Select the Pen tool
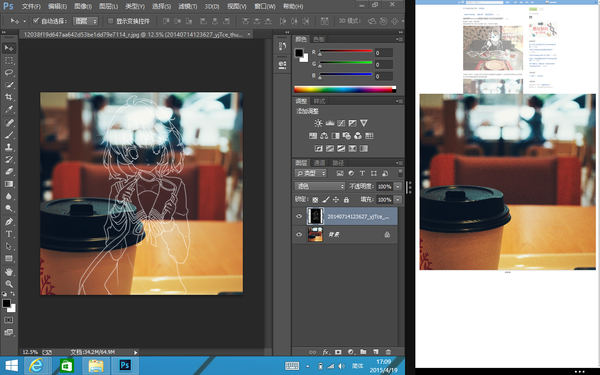This screenshot has height=375, width=600. point(9,222)
